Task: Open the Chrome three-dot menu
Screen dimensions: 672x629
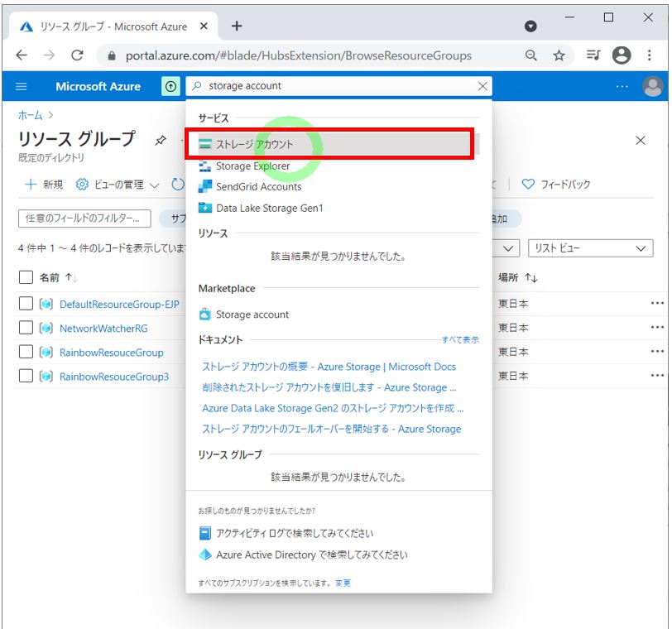Action: (x=650, y=55)
